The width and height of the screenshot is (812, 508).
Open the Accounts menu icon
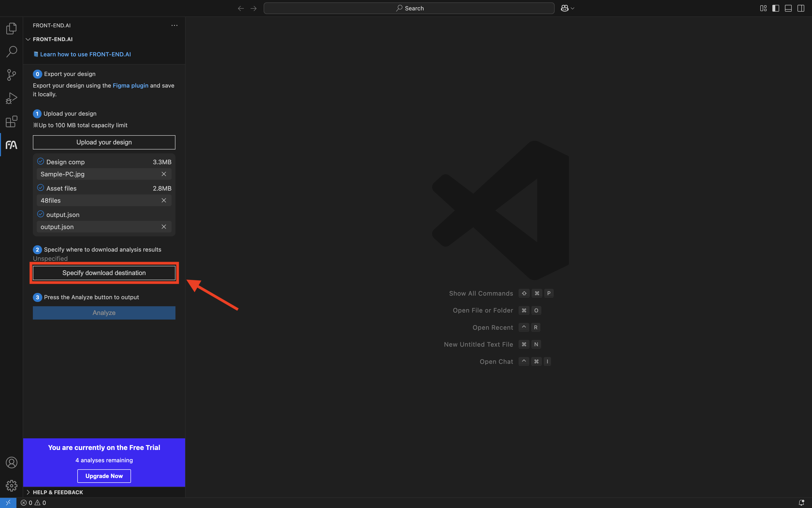pos(11,463)
